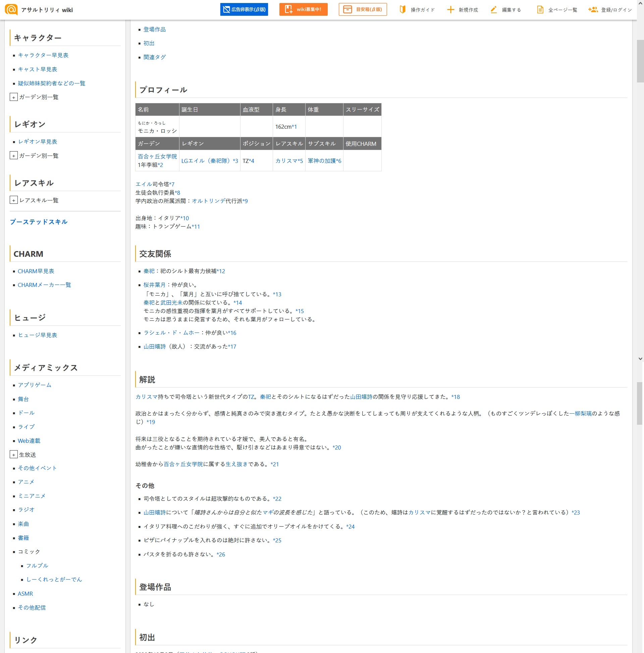Screen dimensions: 644x653
Task: Click footnote *1 next to 162cm
Action: pos(294,127)
